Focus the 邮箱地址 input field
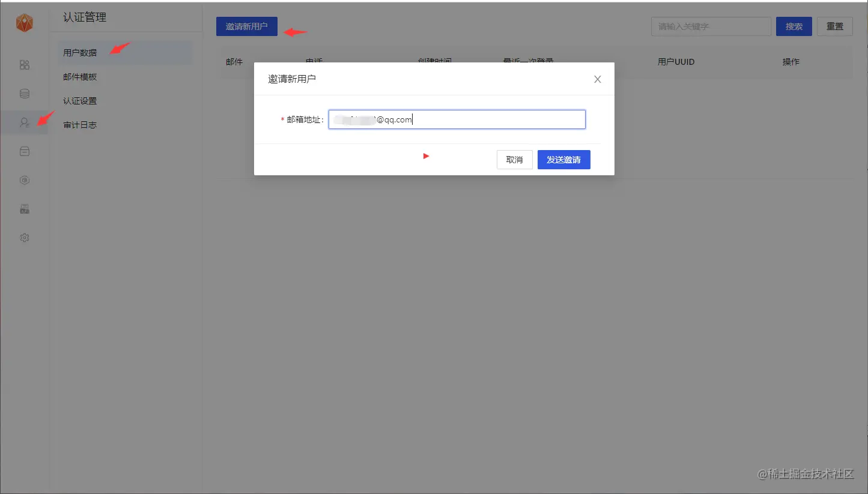Viewport: 868px width, 494px height. pyautogui.click(x=457, y=119)
